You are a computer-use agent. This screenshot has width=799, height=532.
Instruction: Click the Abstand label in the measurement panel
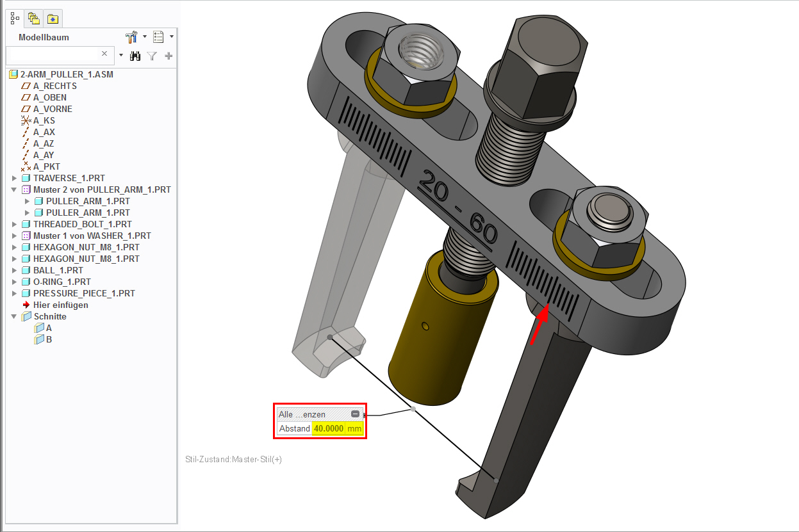tap(295, 428)
